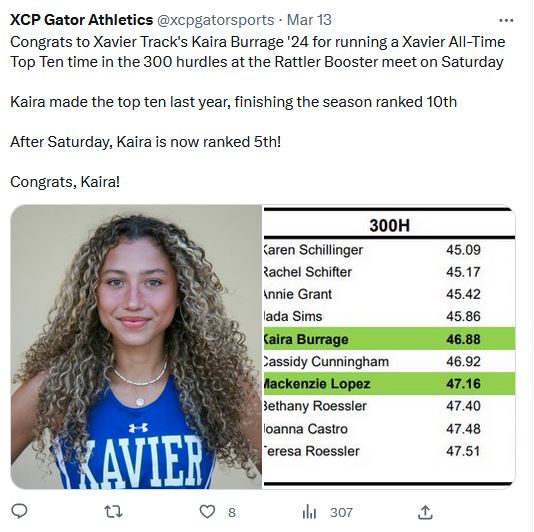The image size is (534, 532).
Task: Open the view analytics bar chart icon
Action: pos(309,512)
